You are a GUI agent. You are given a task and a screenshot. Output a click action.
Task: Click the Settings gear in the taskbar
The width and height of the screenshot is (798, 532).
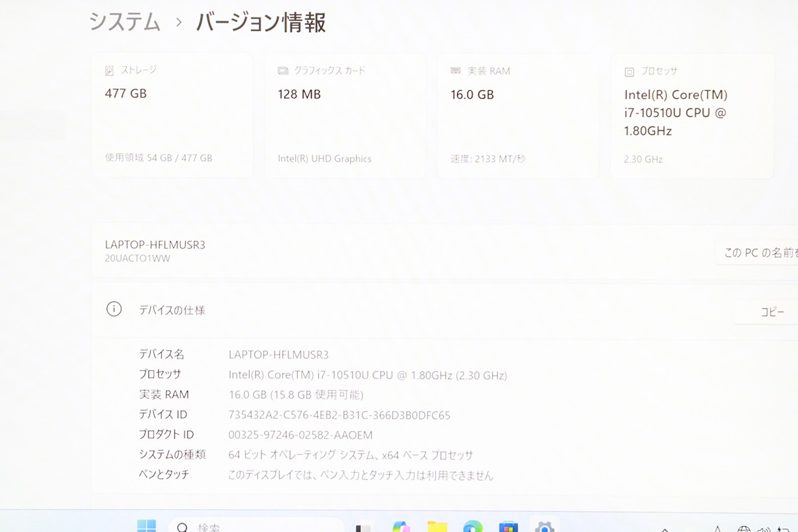[545, 526]
